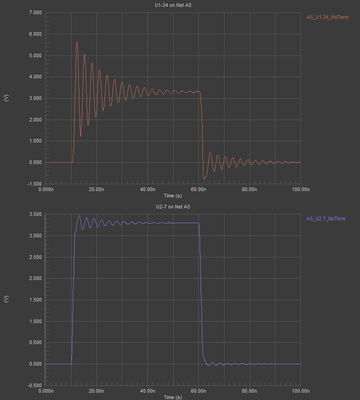Click the highest overshoot peak of the blue waveform
This screenshot has height=400, width=360.
coord(79,216)
